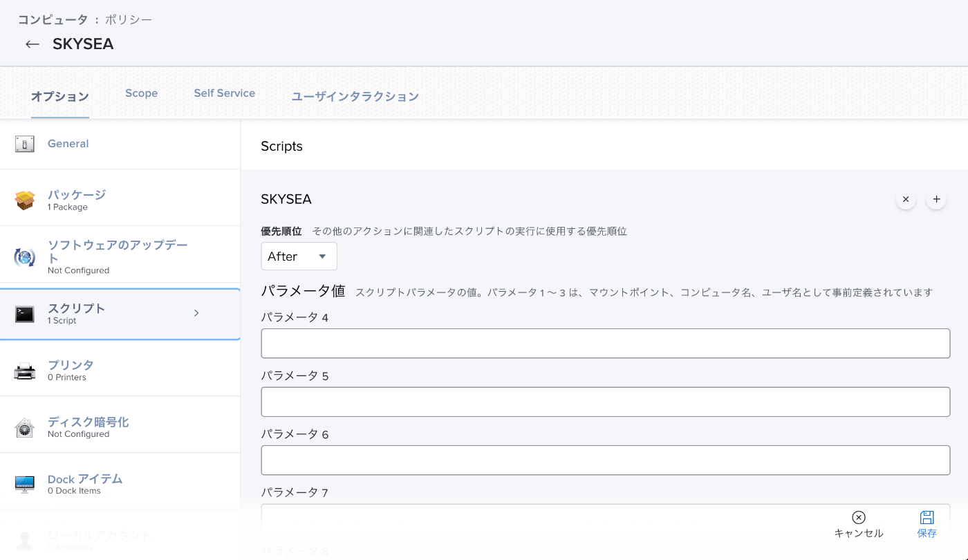Screen dimensions: 968x560
Task: Open the Self Service tab
Action: pyautogui.click(x=225, y=93)
